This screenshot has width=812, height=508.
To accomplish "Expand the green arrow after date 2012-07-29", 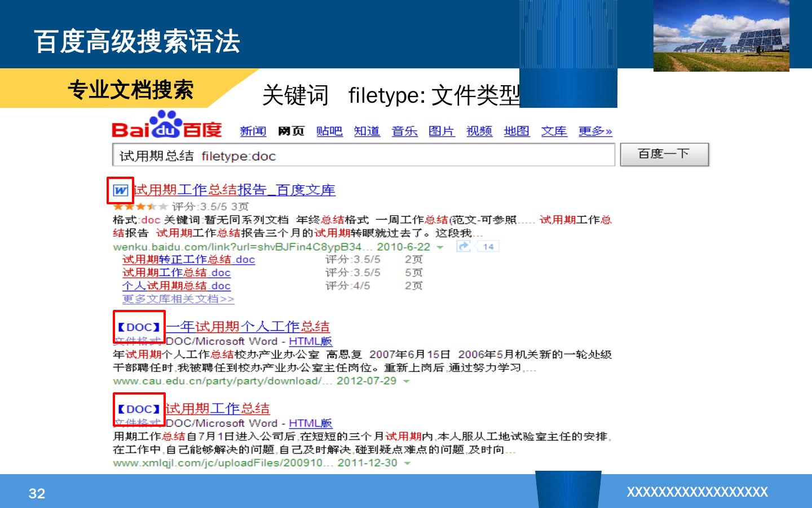I will 406,382.
